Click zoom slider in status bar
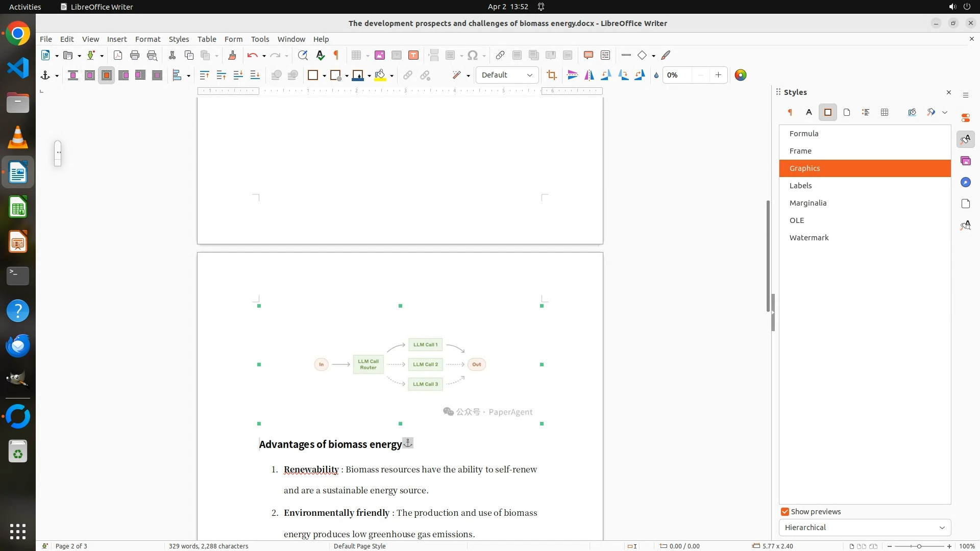The height and width of the screenshot is (551, 980). pos(919,546)
